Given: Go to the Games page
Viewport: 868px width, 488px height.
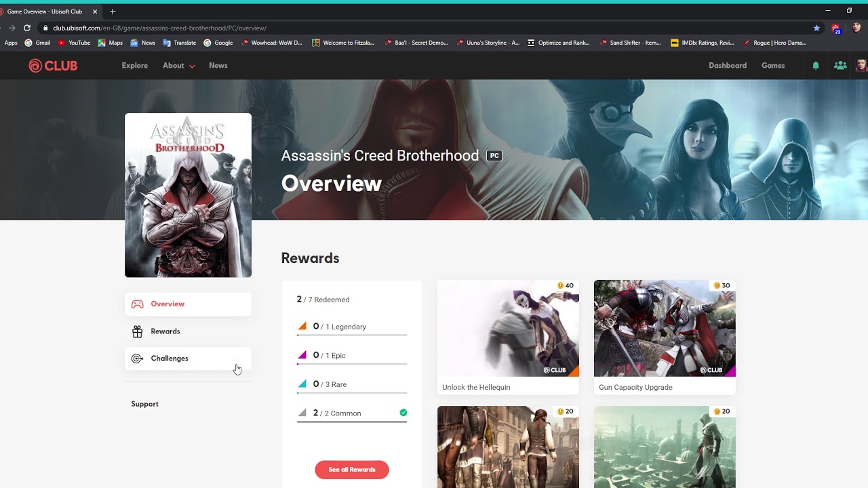Looking at the screenshot, I should pyautogui.click(x=773, y=66).
